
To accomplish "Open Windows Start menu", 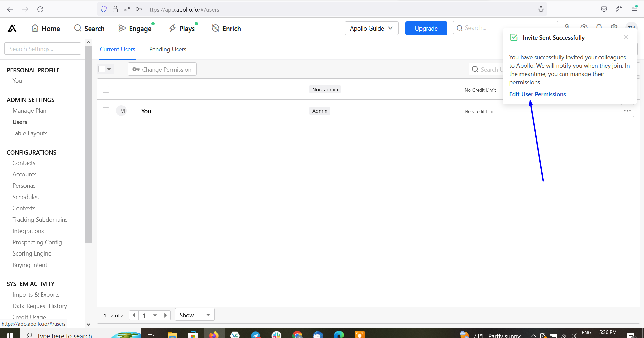I will coord(10,335).
